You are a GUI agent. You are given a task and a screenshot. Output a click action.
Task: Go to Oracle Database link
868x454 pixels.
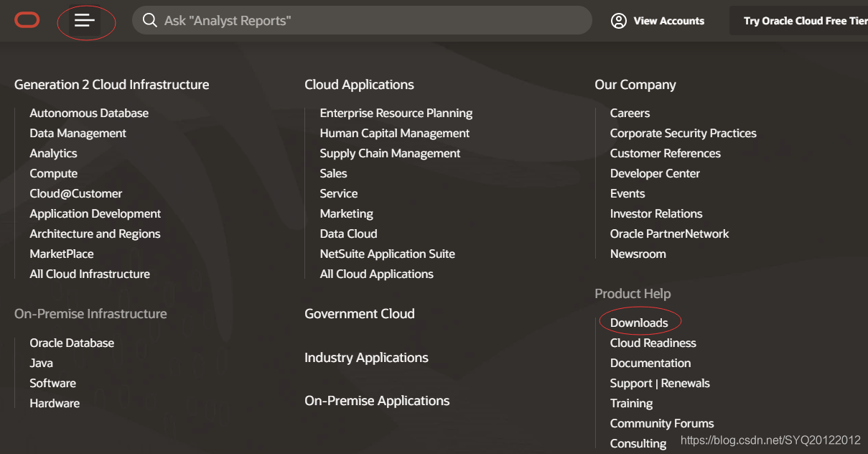pos(72,343)
